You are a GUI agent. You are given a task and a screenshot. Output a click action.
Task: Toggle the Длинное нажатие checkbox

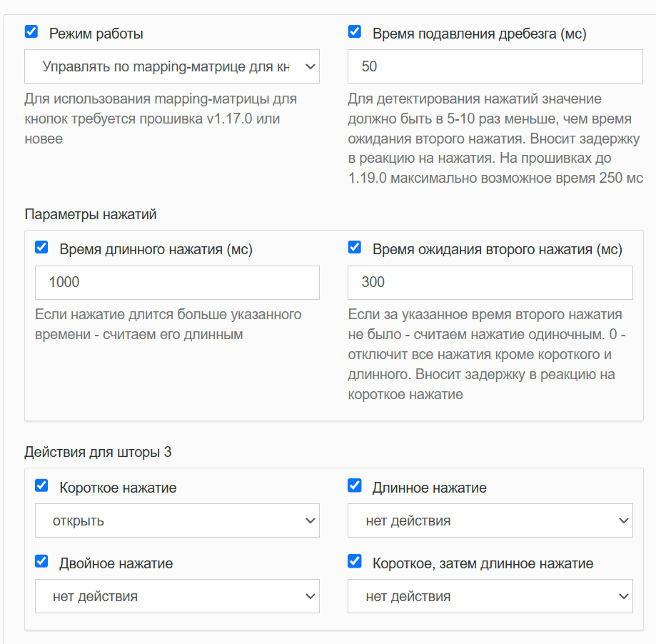[355, 485]
